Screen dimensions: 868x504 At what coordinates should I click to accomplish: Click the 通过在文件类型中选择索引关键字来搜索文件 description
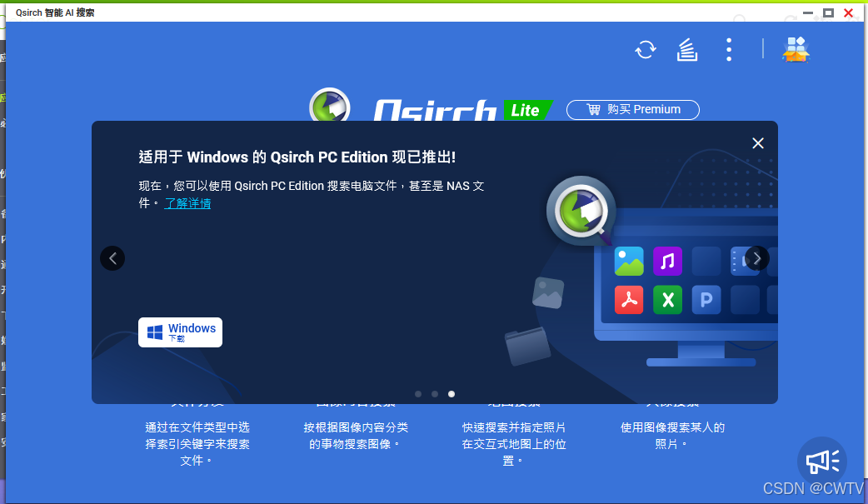click(197, 444)
